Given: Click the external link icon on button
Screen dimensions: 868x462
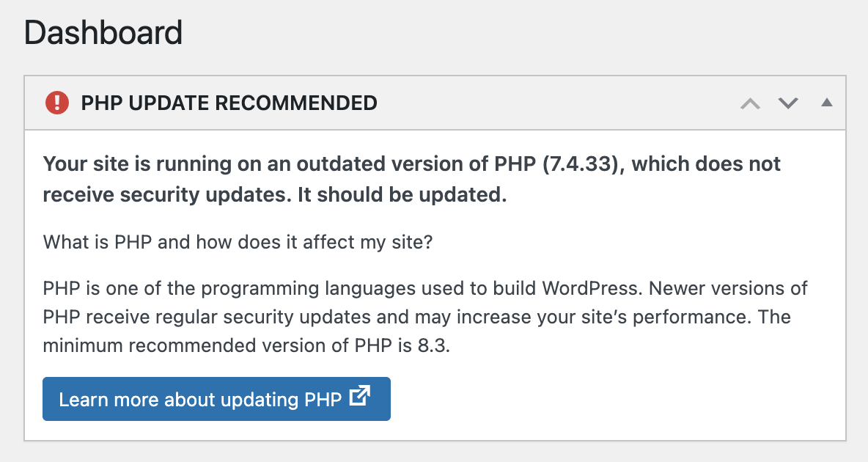Looking at the screenshot, I should click(359, 397).
